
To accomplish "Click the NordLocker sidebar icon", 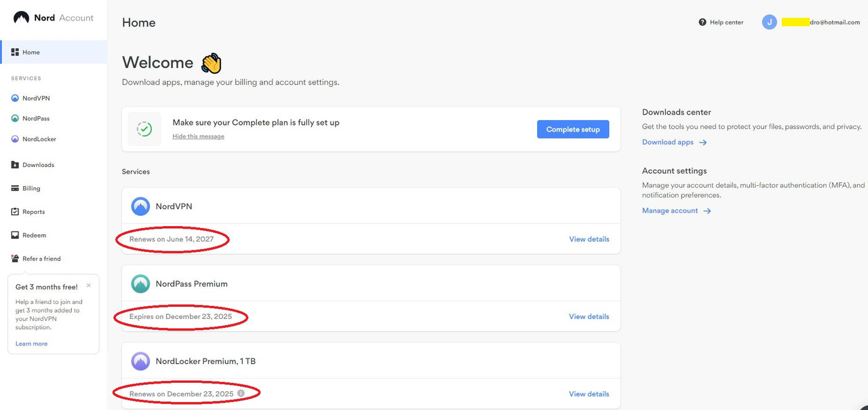I will tap(15, 139).
